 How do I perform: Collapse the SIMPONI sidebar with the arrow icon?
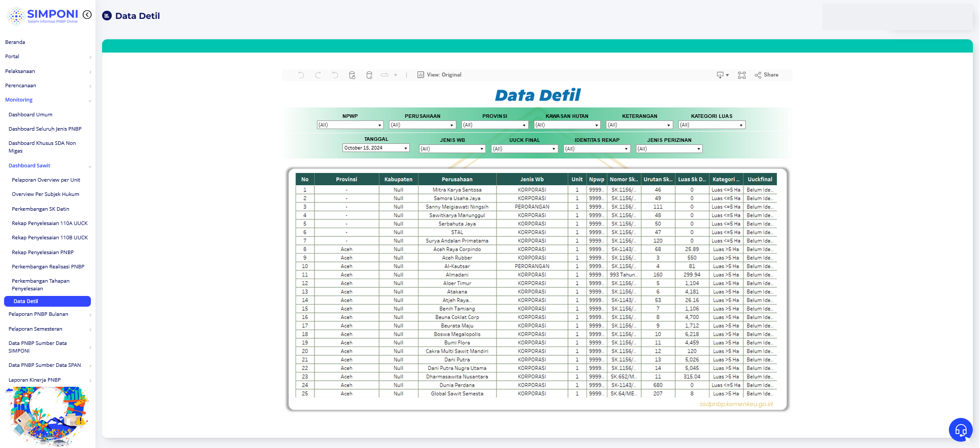(87, 15)
